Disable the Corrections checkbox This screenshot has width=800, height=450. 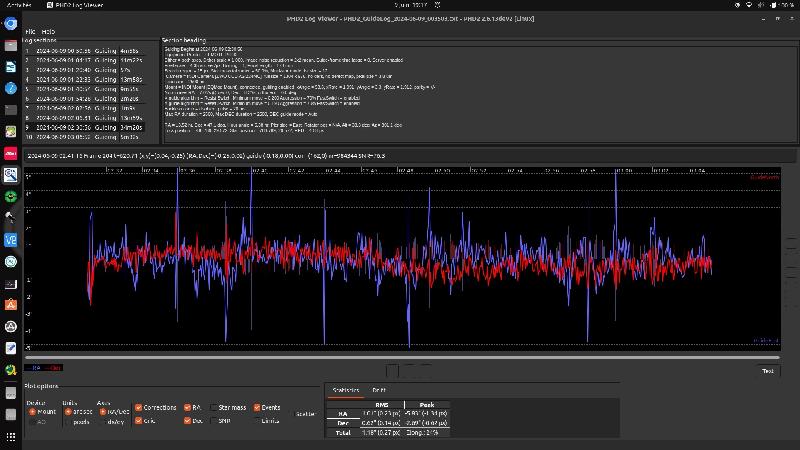coord(139,408)
